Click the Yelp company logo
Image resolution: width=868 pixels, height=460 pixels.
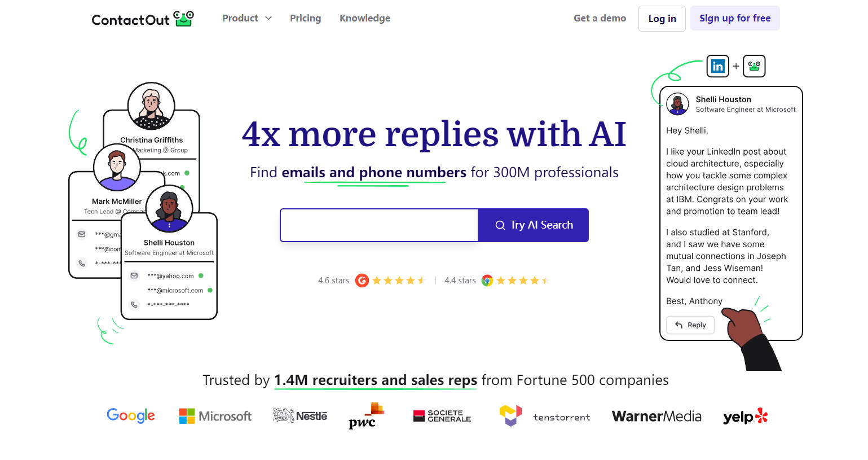click(745, 417)
